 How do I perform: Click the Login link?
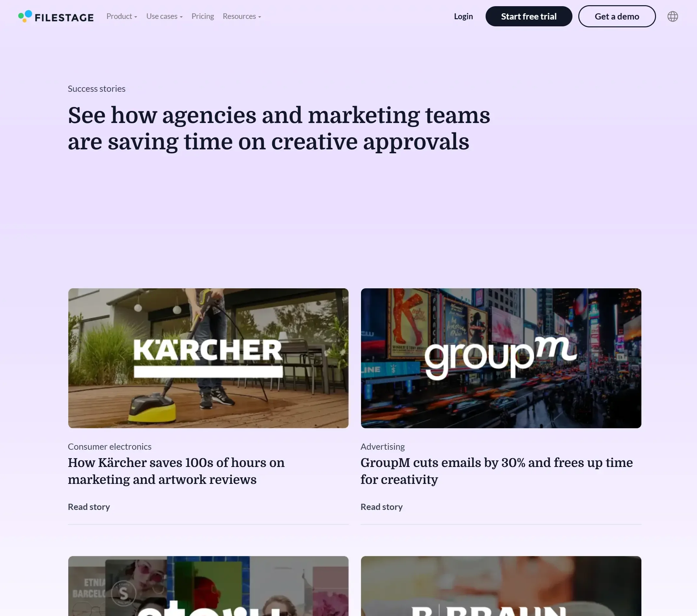coord(463,16)
